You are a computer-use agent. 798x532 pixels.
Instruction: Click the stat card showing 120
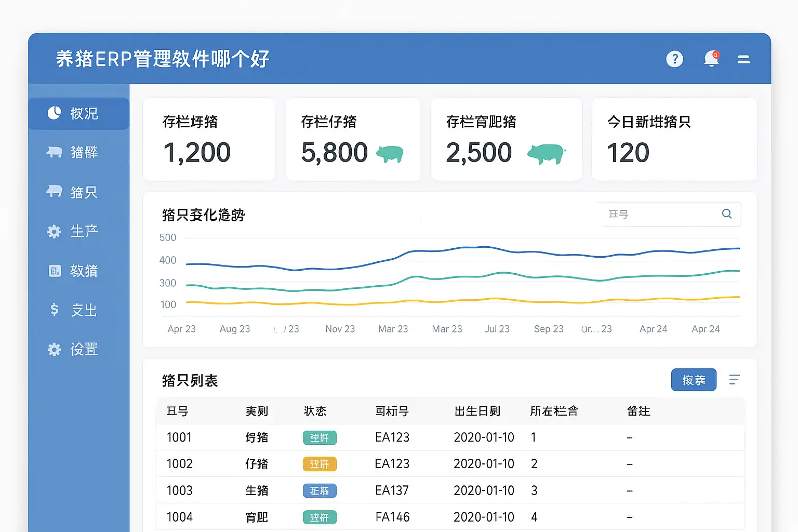[674, 139]
